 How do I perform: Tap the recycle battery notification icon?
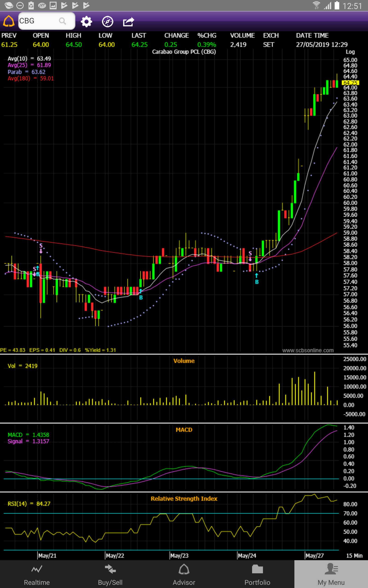click(x=31, y=5)
